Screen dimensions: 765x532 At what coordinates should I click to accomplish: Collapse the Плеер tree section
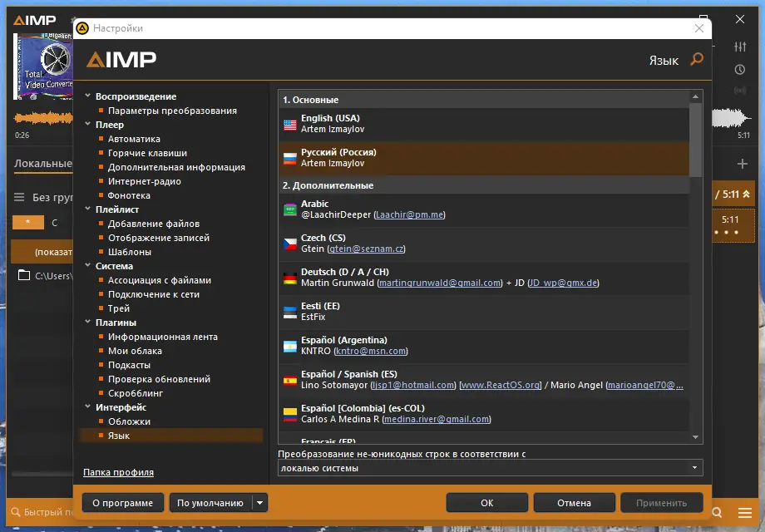point(88,125)
